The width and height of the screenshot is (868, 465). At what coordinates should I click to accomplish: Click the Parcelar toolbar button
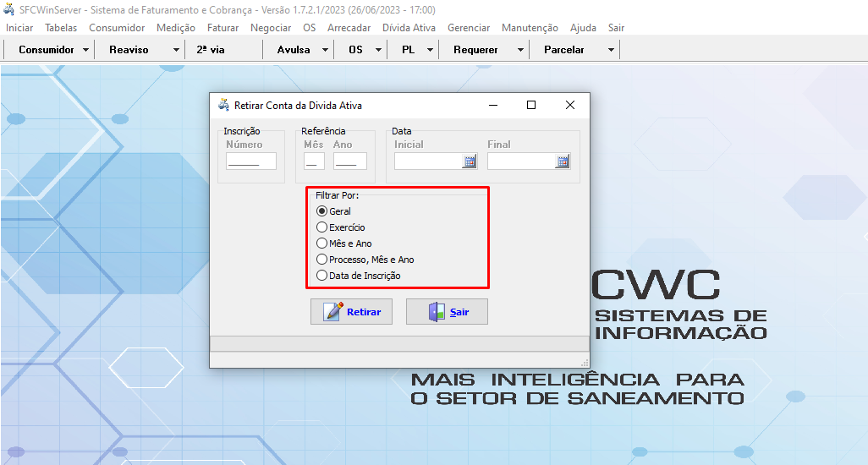[564, 50]
